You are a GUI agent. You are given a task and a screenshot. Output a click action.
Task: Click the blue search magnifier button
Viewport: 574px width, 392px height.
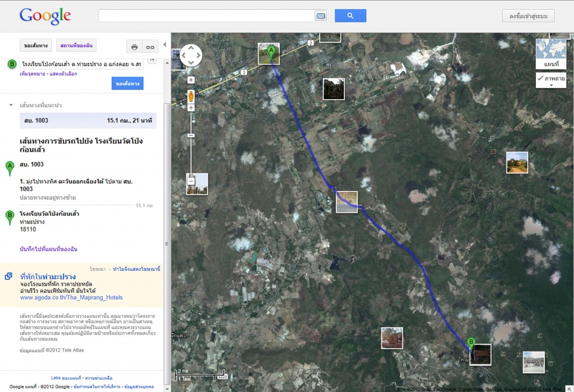350,16
